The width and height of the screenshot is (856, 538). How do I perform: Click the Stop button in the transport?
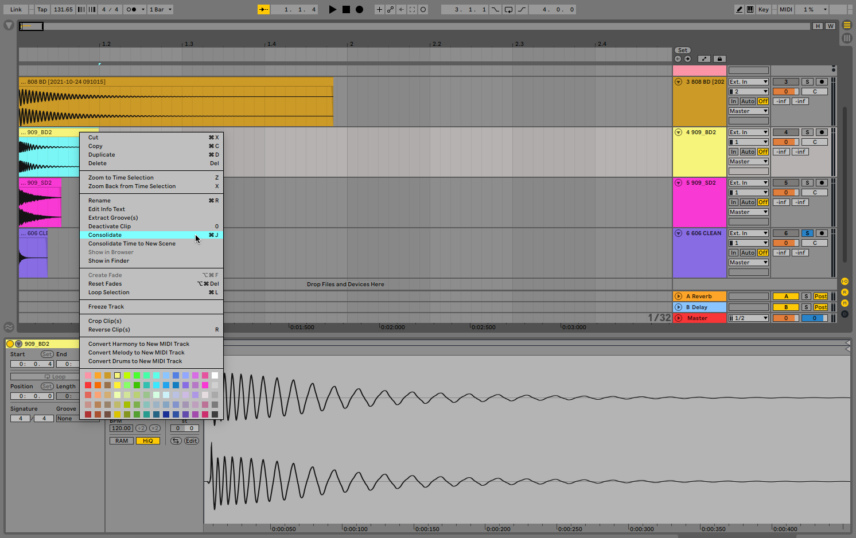pos(346,9)
